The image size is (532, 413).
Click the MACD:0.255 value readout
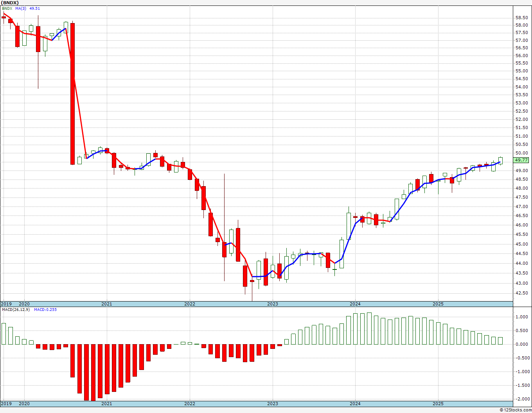pos(45,309)
